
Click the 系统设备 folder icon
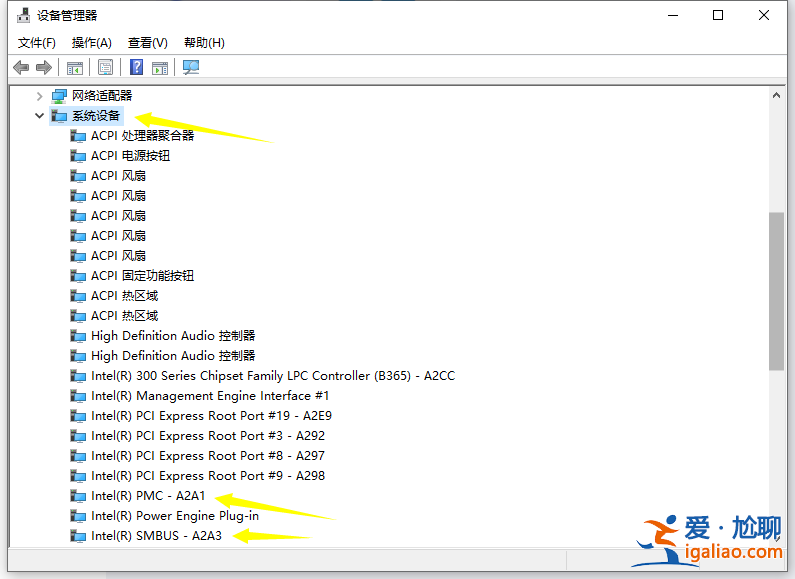click(x=59, y=116)
